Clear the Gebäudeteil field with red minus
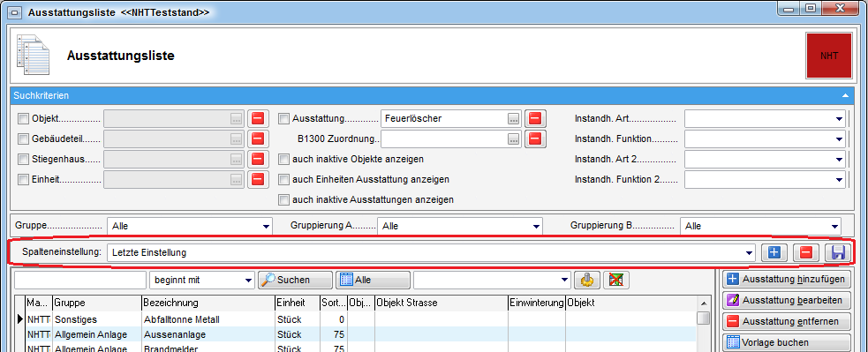This screenshot has width=868, height=352. point(258,139)
